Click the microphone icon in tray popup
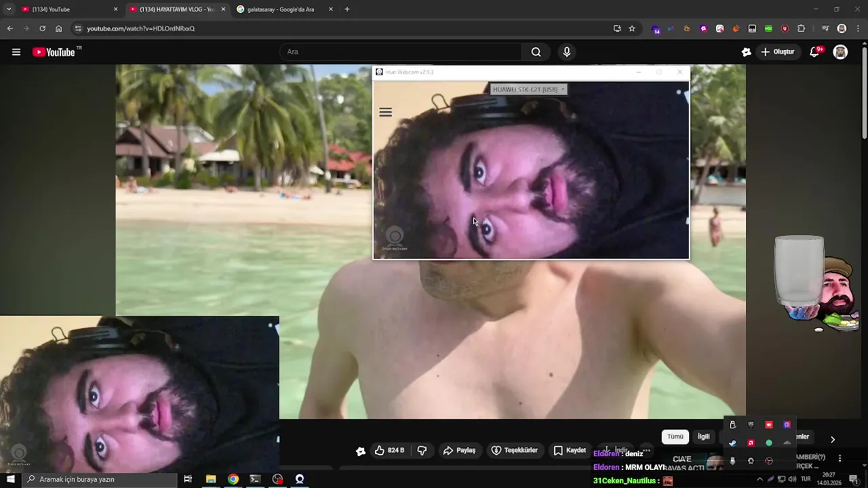This screenshot has height=488, width=868. click(732, 461)
